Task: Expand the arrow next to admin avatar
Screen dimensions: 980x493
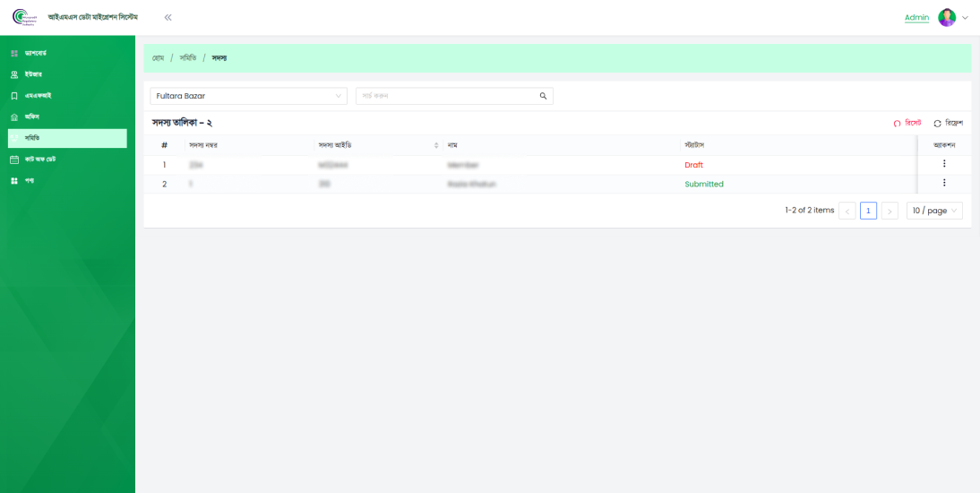Action: 966,18
